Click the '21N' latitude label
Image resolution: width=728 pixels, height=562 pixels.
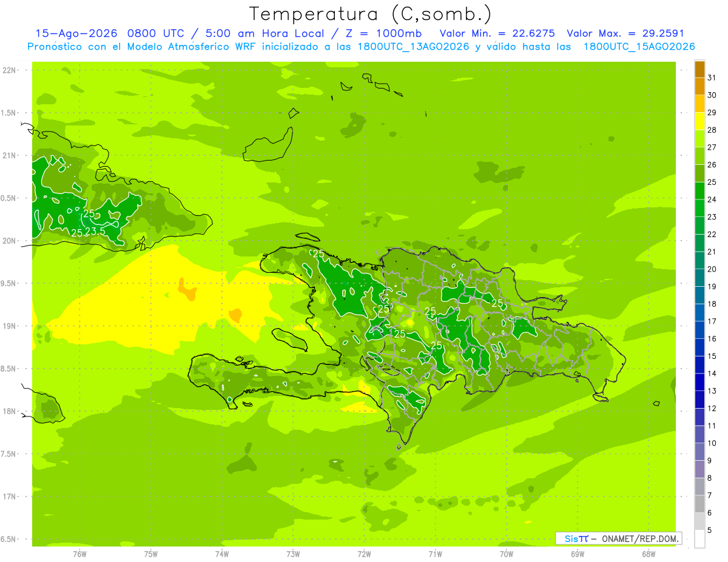tap(9, 155)
